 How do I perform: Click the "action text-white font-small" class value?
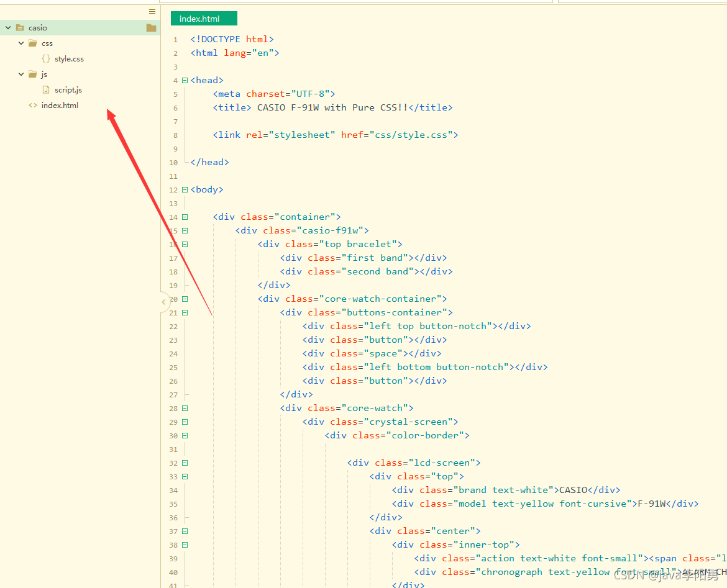(560, 558)
